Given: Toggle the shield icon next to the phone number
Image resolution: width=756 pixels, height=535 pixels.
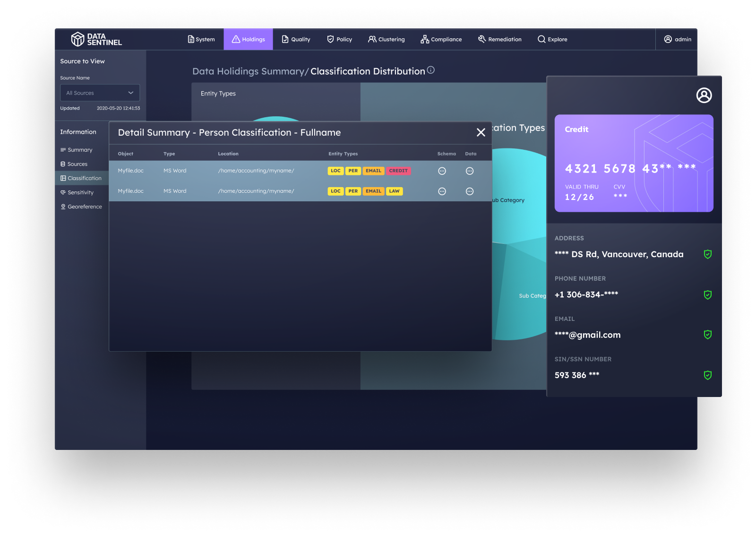Looking at the screenshot, I should coord(708,295).
